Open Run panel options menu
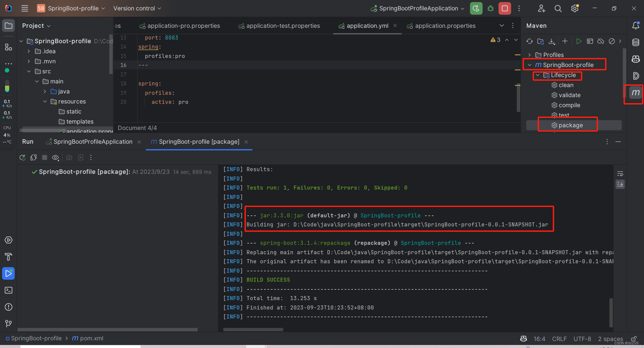Screen dimensions: 644x348 coord(607,142)
